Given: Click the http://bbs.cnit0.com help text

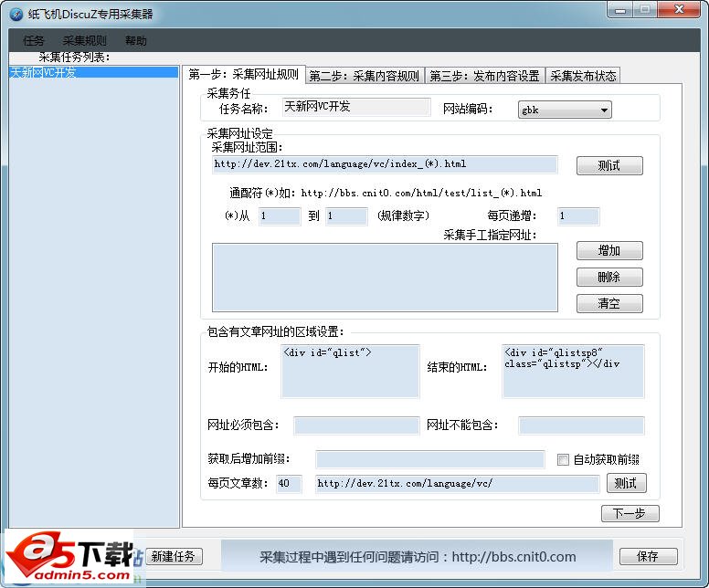Looking at the screenshot, I should point(514,557).
